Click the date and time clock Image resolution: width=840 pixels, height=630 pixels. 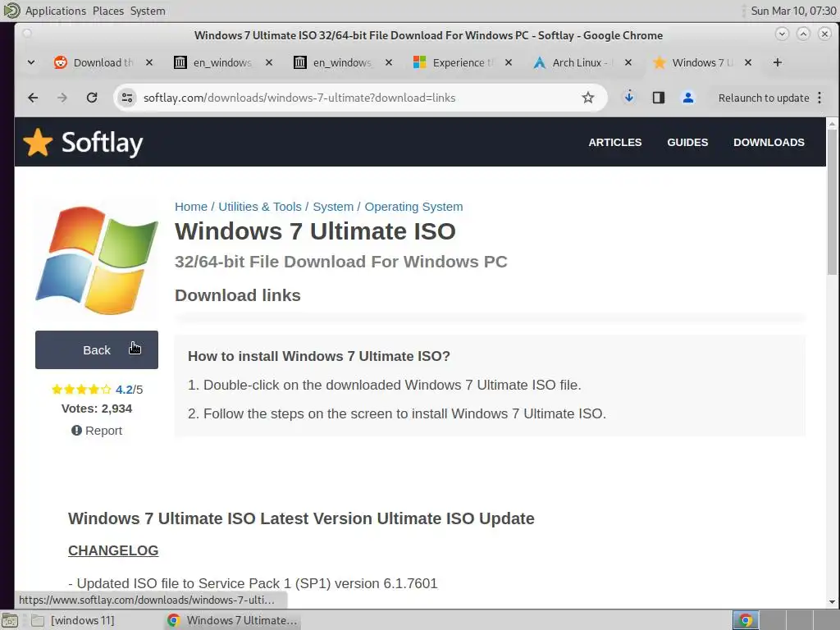click(793, 11)
